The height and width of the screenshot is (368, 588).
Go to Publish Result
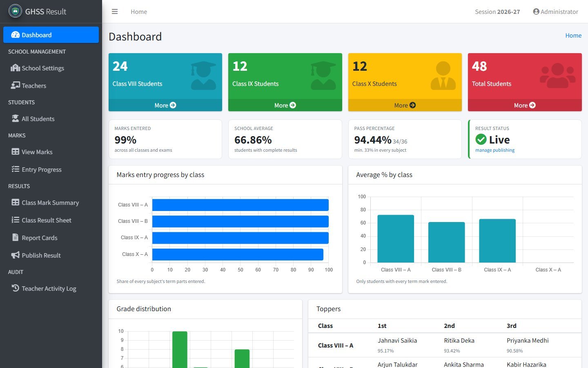click(51, 255)
